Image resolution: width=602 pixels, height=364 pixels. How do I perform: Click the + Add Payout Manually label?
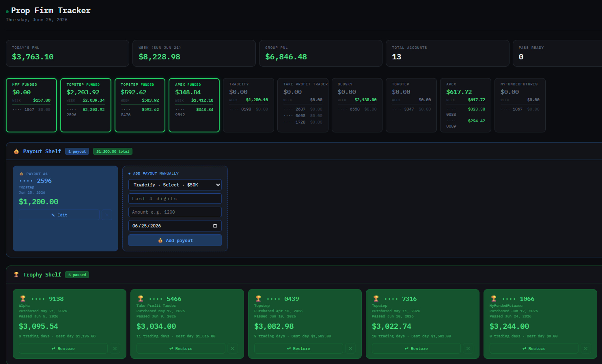(x=153, y=173)
